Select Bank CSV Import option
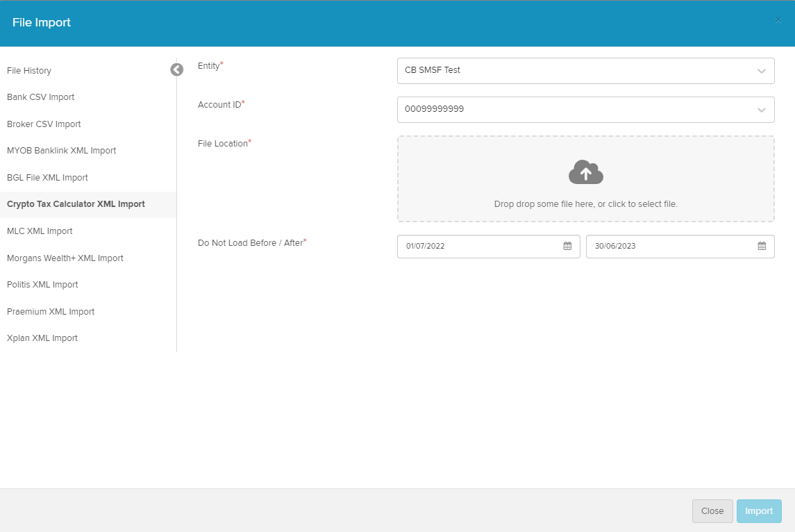The height and width of the screenshot is (532, 795). pyautogui.click(x=41, y=97)
